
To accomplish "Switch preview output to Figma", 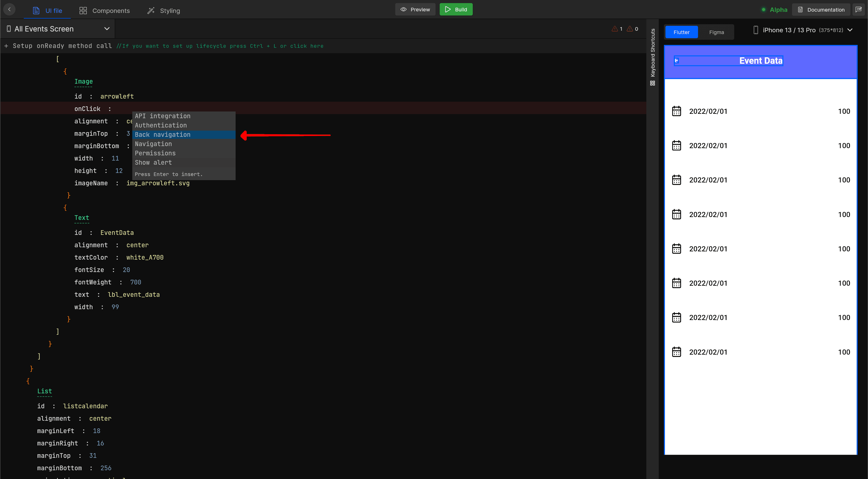I will [717, 32].
